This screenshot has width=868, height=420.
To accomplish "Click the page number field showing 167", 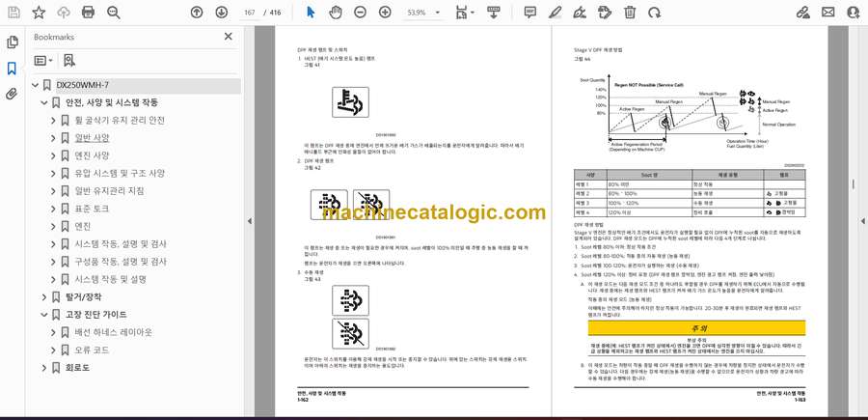I will coord(249,13).
